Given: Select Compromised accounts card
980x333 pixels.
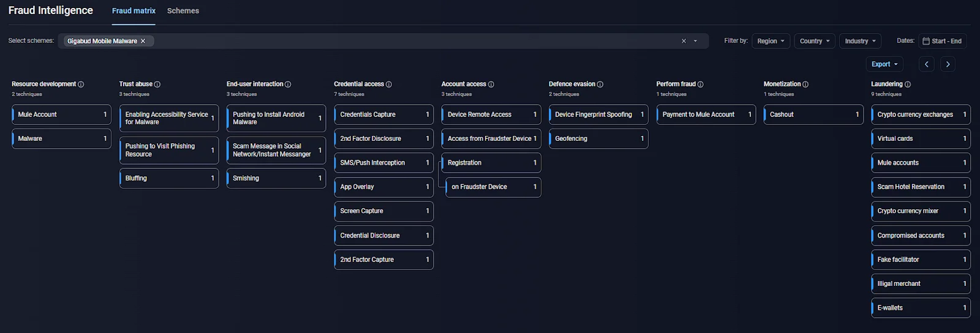Looking at the screenshot, I should point(921,235).
